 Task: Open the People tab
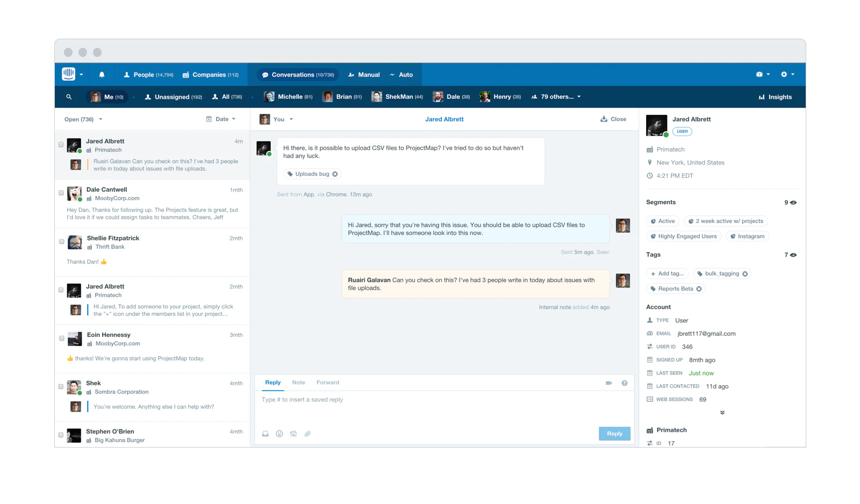pos(148,75)
